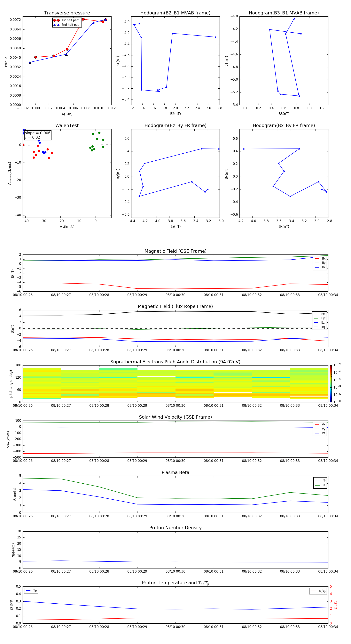Click the 'Bz(nT)' x-axis label
Viewport: 351px width, 644px height.
click(x=175, y=227)
